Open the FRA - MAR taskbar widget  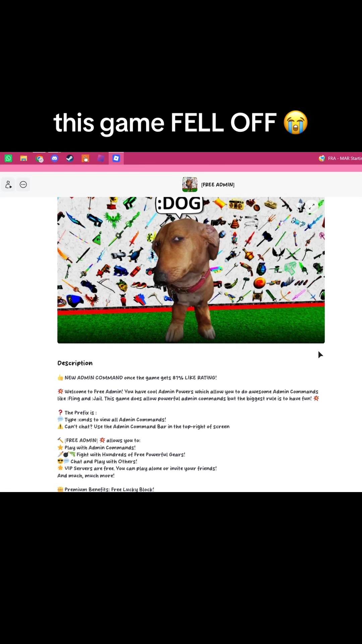click(340, 158)
